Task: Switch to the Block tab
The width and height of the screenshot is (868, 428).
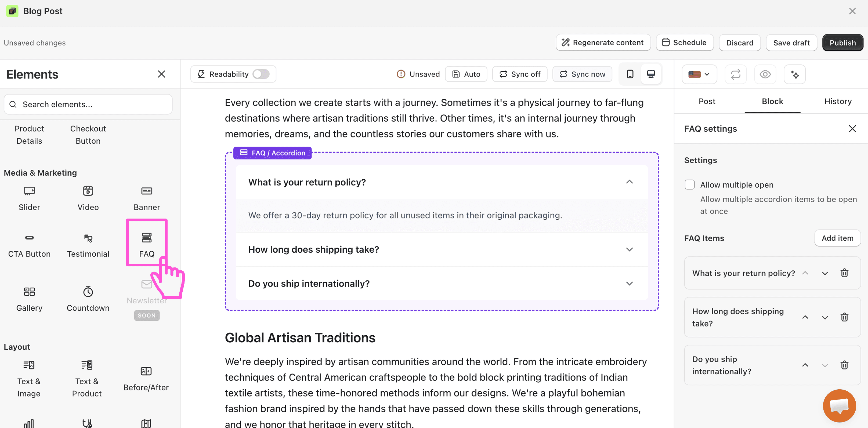Action: [772, 101]
